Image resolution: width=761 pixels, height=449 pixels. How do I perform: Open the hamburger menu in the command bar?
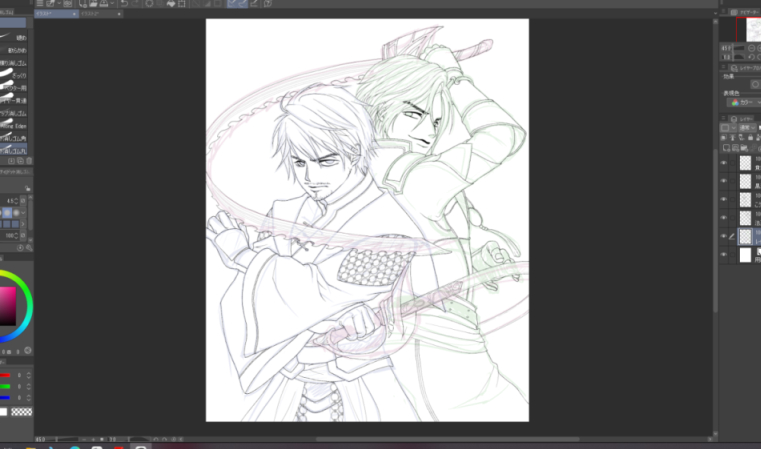coord(40,3)
